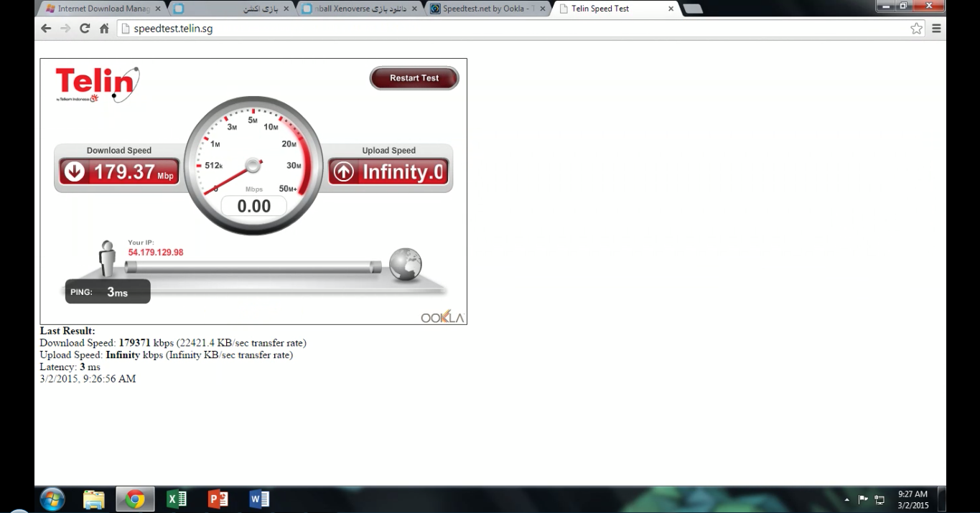Click the Chrome taskbar icon

pos(135,499)
